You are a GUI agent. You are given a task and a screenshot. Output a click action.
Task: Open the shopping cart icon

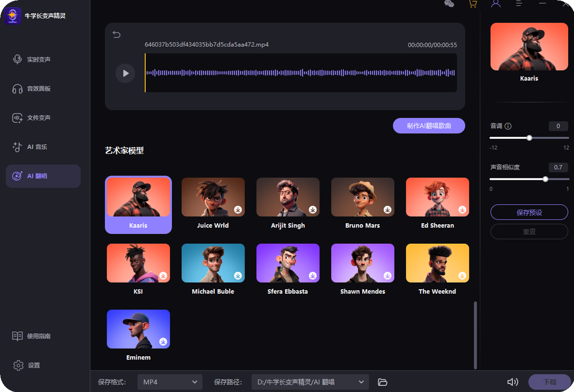click(473, 4)
